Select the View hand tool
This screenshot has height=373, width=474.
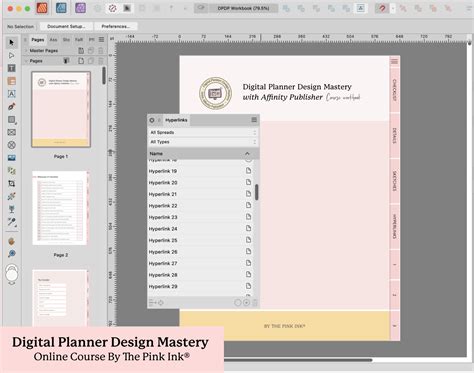pos(12,241)
